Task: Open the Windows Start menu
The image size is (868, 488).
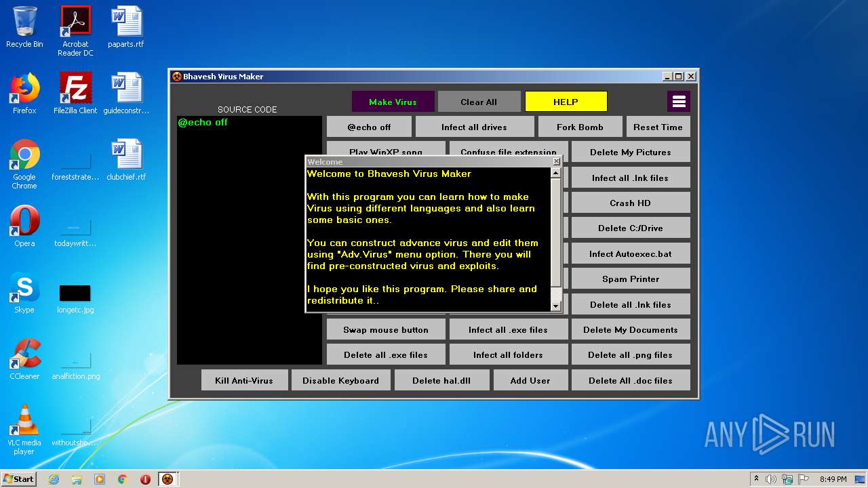Action: [19, 479]
